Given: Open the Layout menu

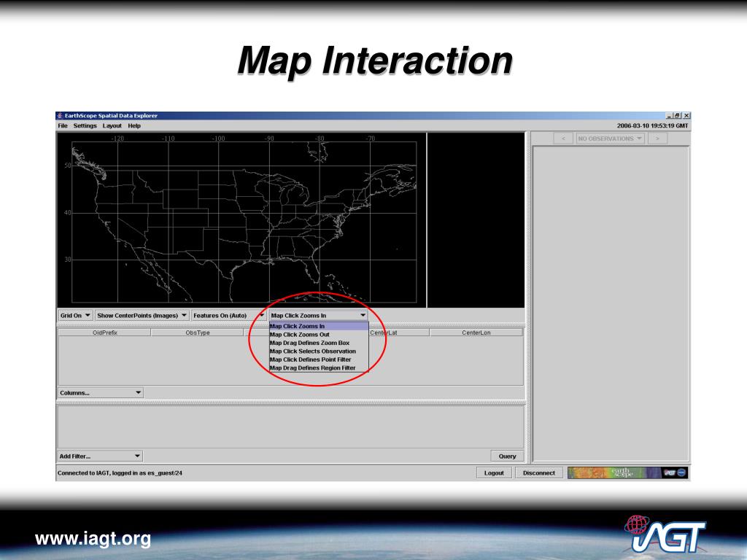Looking at the screenshot, I should [112, 125].
